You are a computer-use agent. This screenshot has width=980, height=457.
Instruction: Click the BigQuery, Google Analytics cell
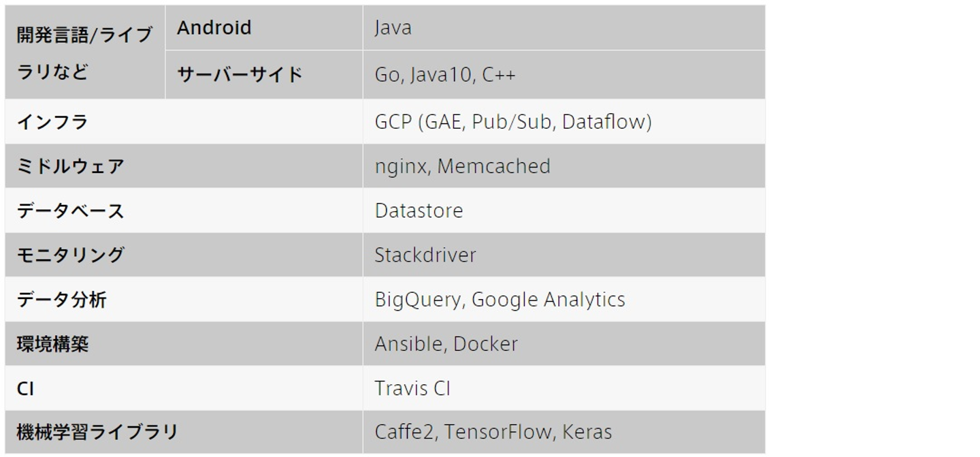[x=500, y=300]
